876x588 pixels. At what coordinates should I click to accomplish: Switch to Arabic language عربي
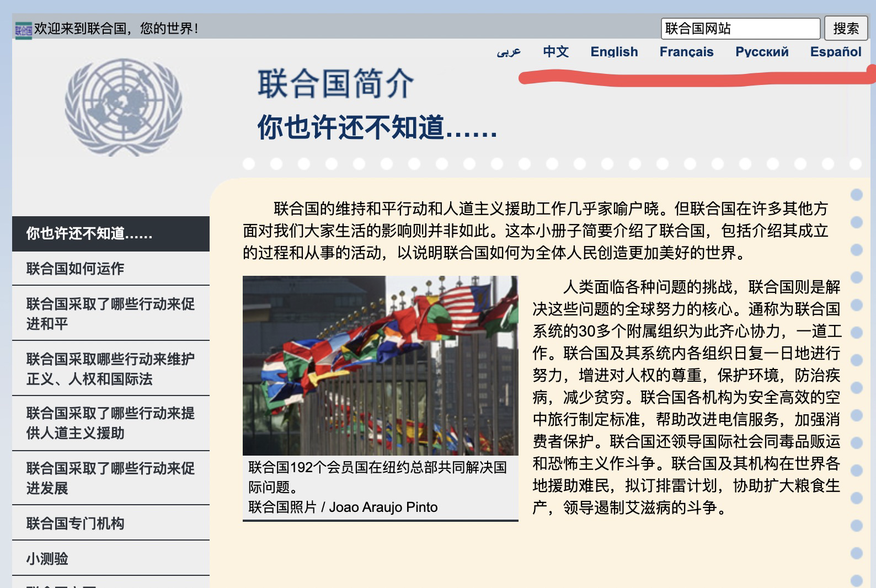point(509,52)
